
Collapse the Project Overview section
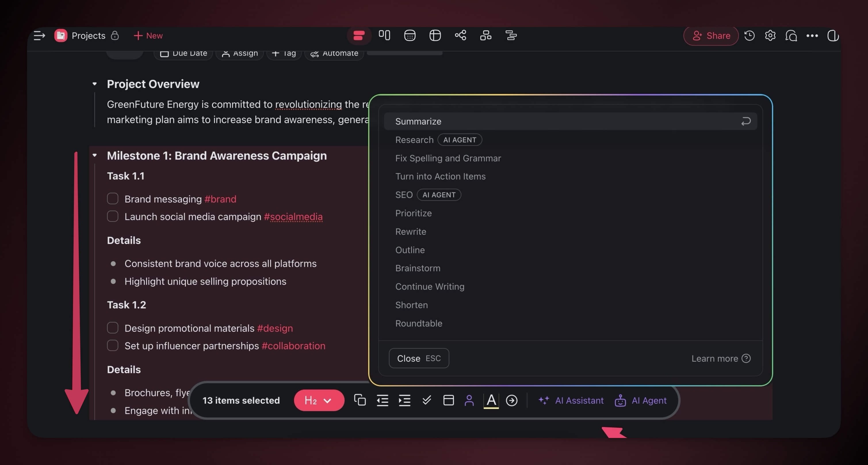tap(95, 84)
